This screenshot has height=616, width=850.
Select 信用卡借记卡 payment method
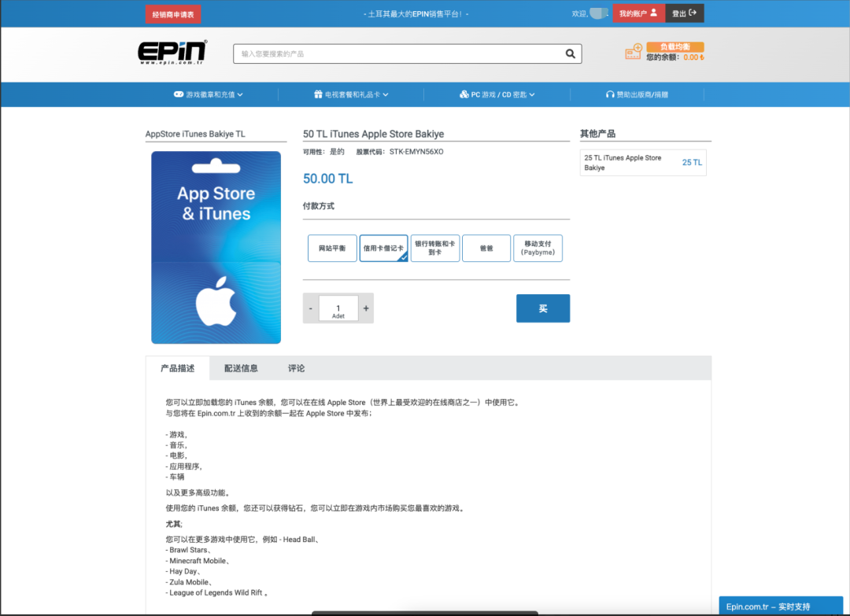[x=384, y=248]
